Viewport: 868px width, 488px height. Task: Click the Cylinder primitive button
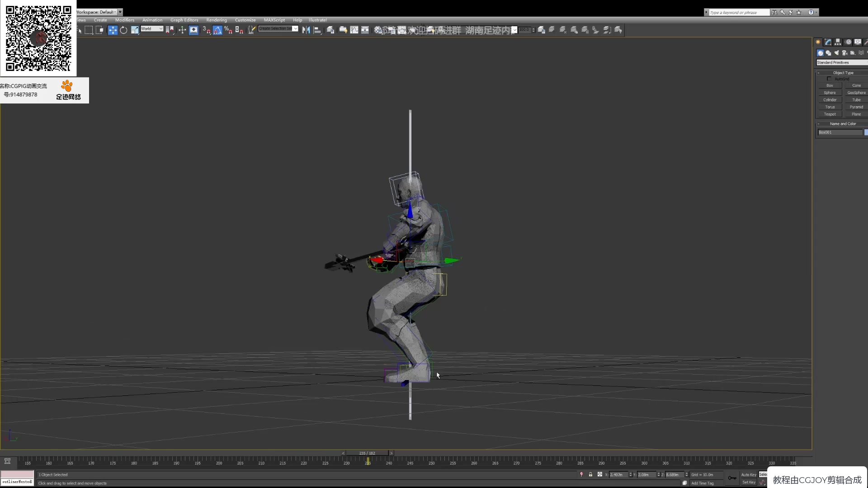pyautogui.click(x=830, y=100)
